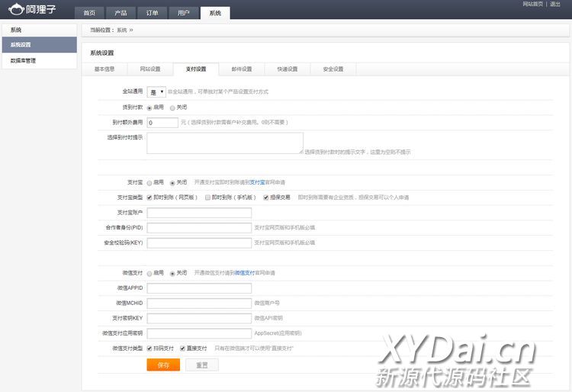Image resolution: width=572 pixels, height=392 pixels.
Task: Open the 微信支付 official site link
Action: 245,273
